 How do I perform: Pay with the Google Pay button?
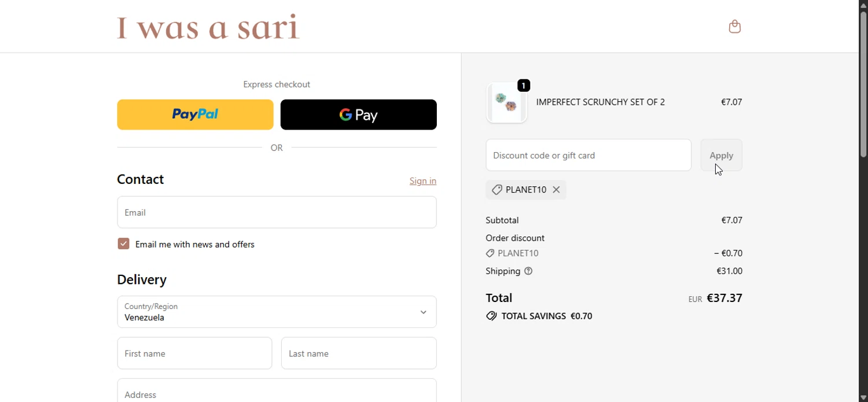coord(359,115)
